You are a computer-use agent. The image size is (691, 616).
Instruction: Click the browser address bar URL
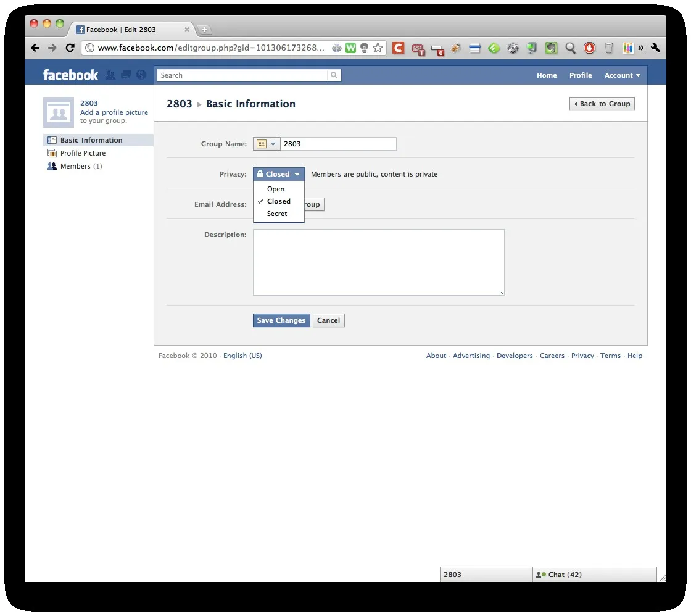click(210, 48)
